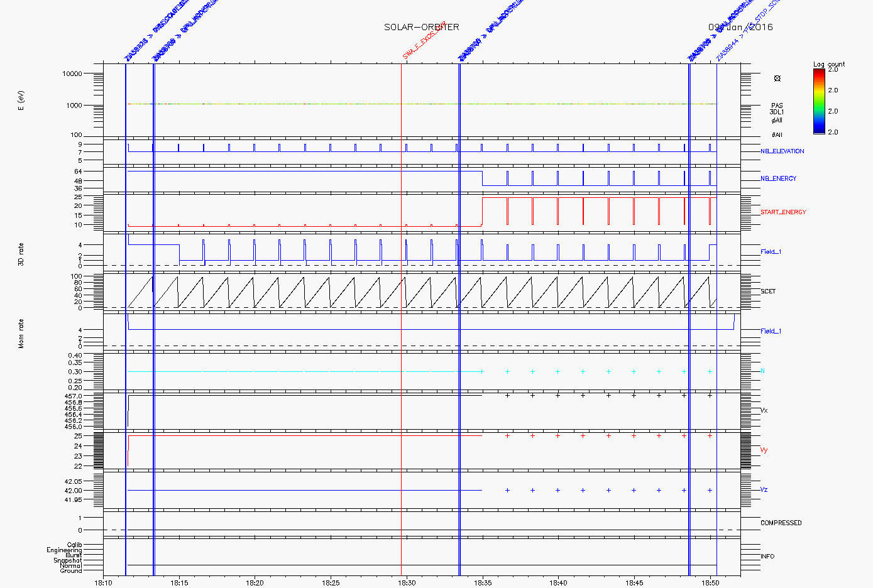
Task: Click the Log count rainbow color bar
Action: 819,101
